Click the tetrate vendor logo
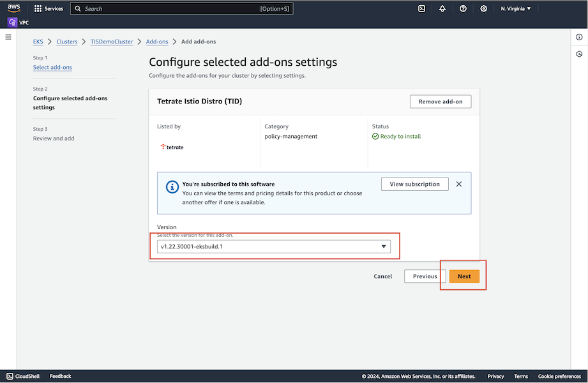 click(x=172, y=147)
